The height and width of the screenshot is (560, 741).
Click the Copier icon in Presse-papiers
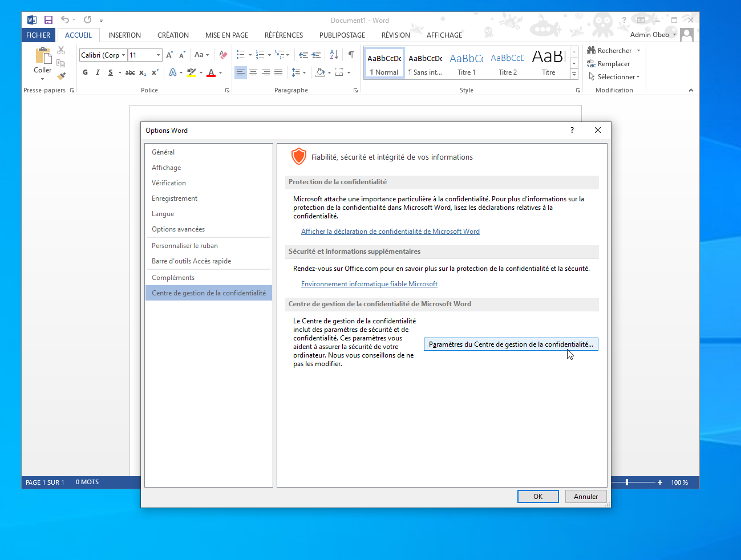(61, 63)
